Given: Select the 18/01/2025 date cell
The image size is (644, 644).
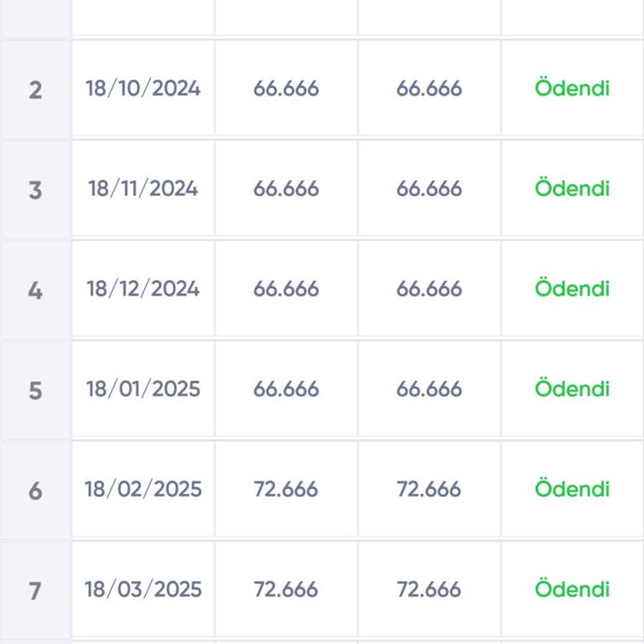Looking at the screenshot, I should [x=143, y=389].
